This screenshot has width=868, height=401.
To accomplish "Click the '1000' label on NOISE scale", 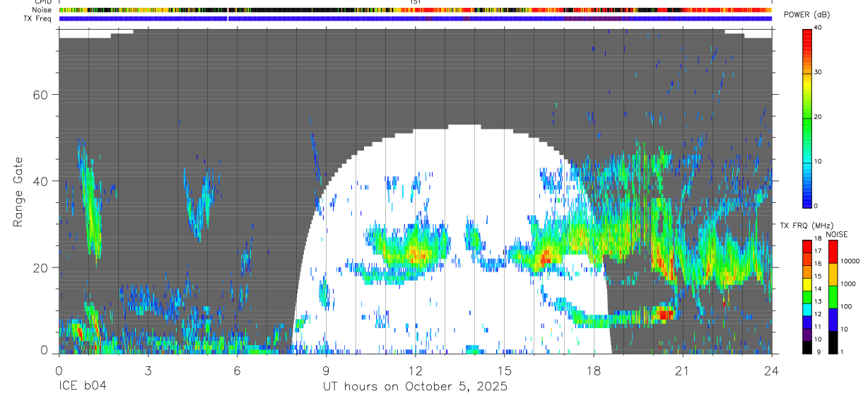I will (848, 284).
